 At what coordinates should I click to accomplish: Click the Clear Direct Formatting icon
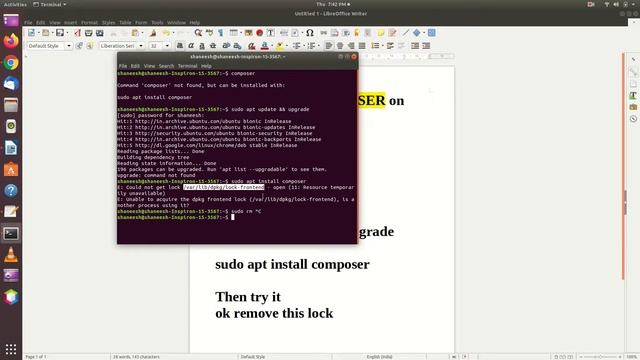tap(251, 46)
